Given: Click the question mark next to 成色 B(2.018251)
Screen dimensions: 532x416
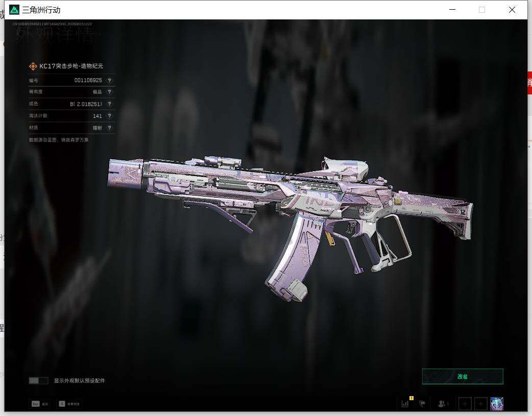Looking at the screenshot, I should click(x=109, y=104).
